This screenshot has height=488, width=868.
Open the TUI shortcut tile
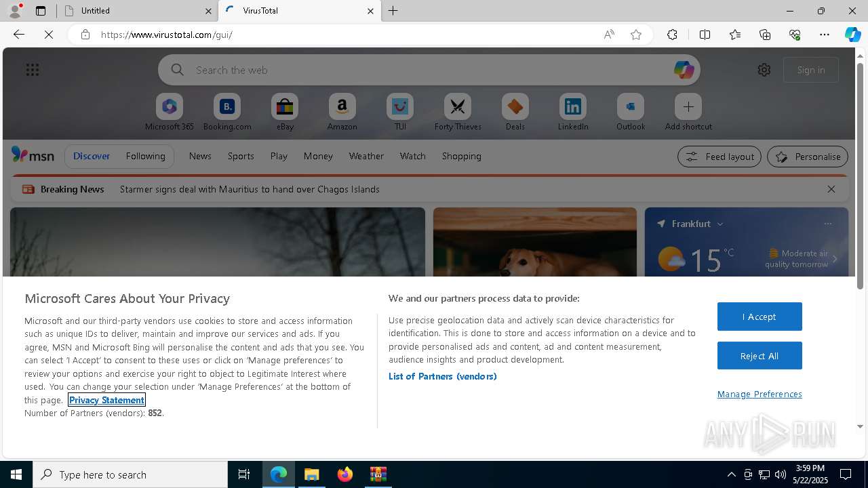pos(400,113)
